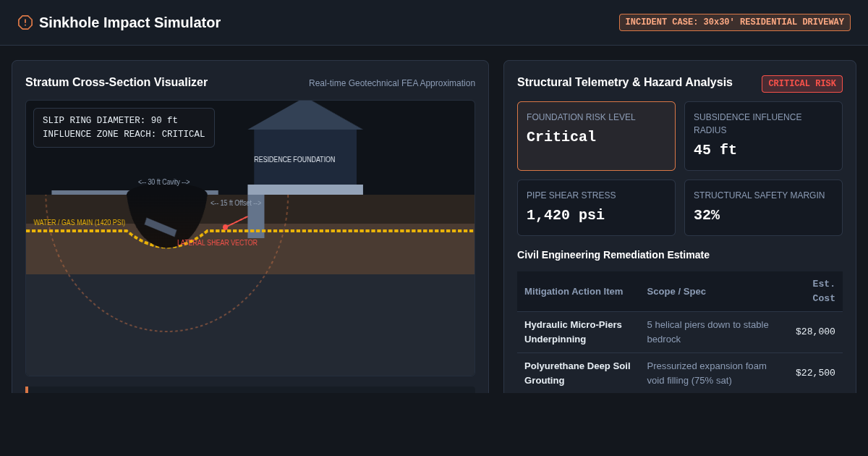Select Hydraulic Micro-Piers Underpinning row

(x=679, y=332)
